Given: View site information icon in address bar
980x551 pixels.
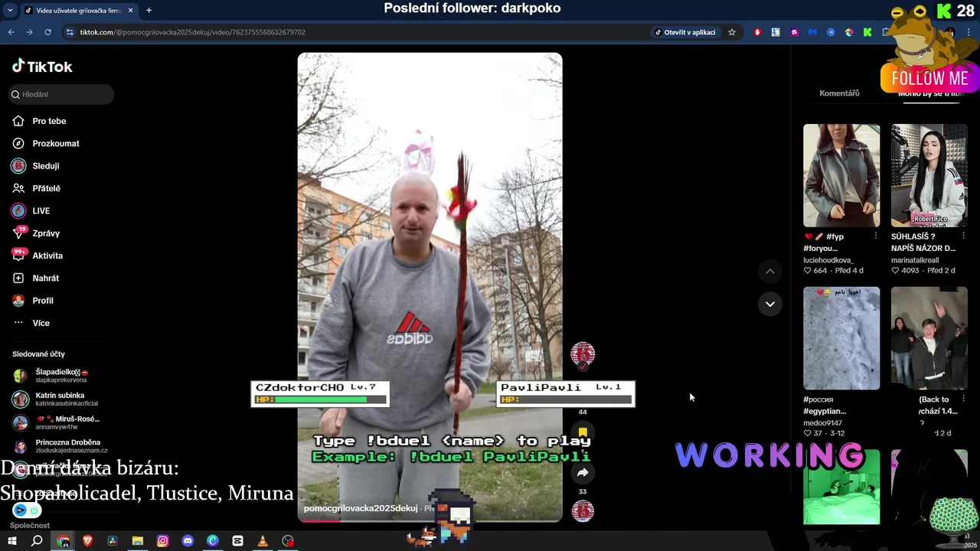Looking at the screenshot, I should coord(70,32).
